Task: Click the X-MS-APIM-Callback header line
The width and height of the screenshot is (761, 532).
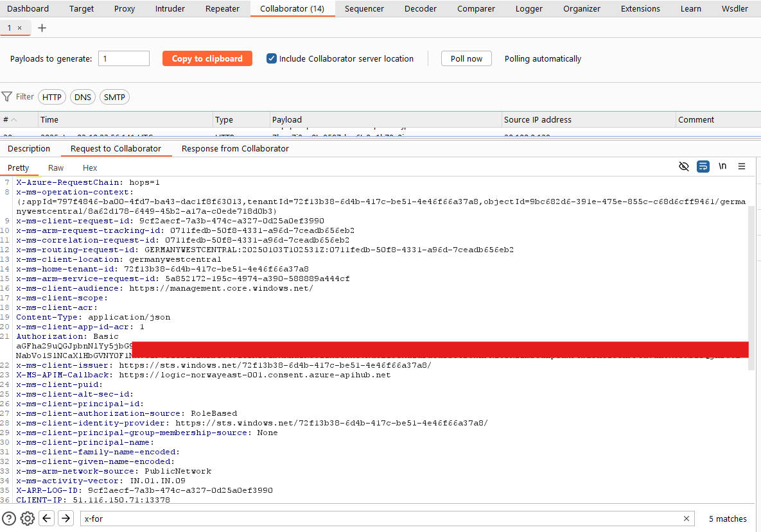Action: pyautogui.click(x=204, y=375)
